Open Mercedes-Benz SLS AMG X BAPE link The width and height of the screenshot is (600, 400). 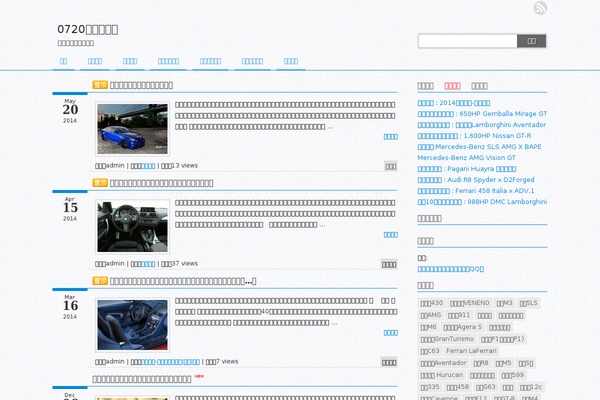(x=479, y=147)
